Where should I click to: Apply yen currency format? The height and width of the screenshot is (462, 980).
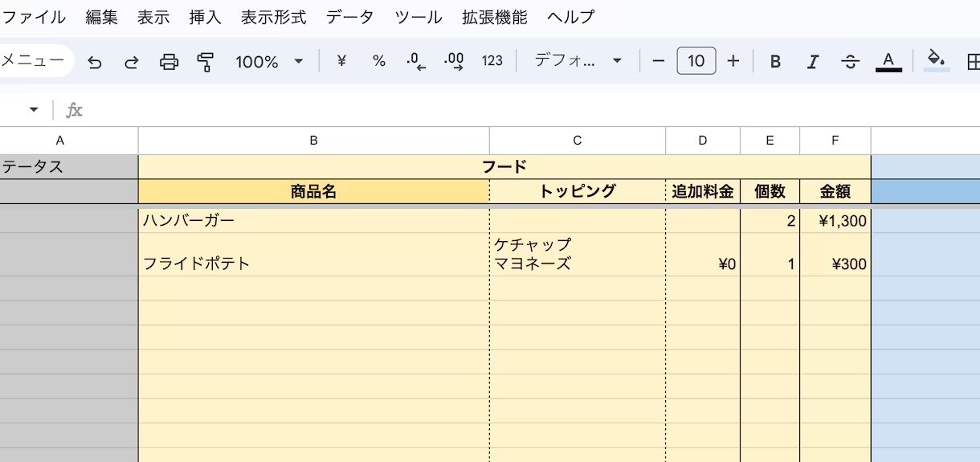pyautogui.click(x=341, y=61)
